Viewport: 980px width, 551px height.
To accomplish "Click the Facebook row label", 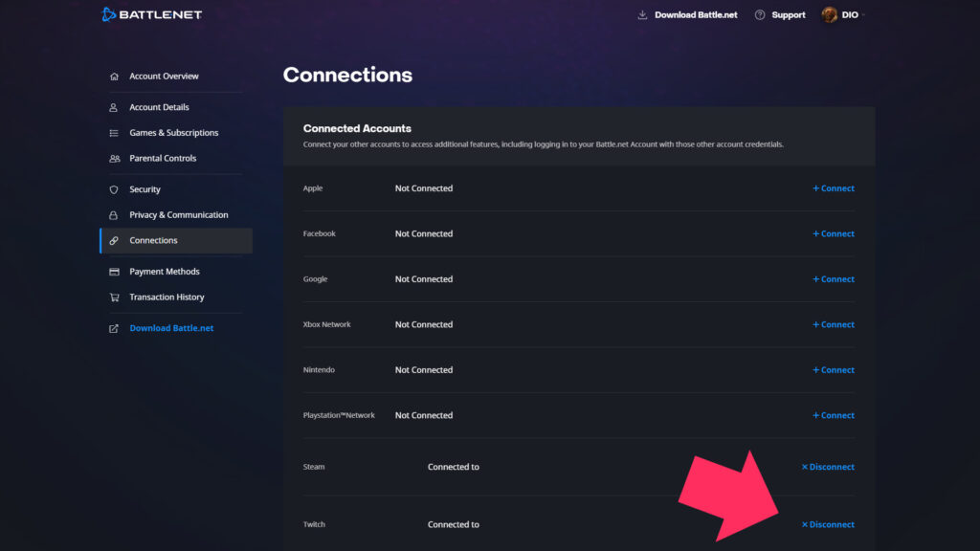I will point(320,233).
